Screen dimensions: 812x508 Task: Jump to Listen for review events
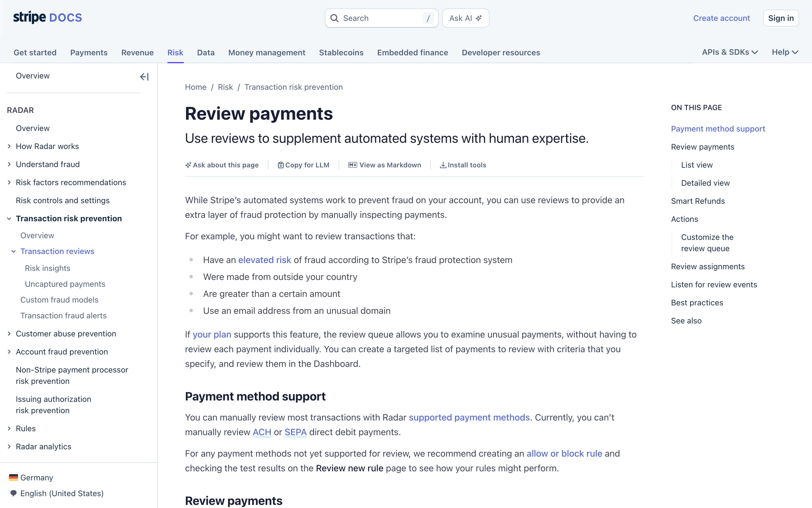click(714, 284)
